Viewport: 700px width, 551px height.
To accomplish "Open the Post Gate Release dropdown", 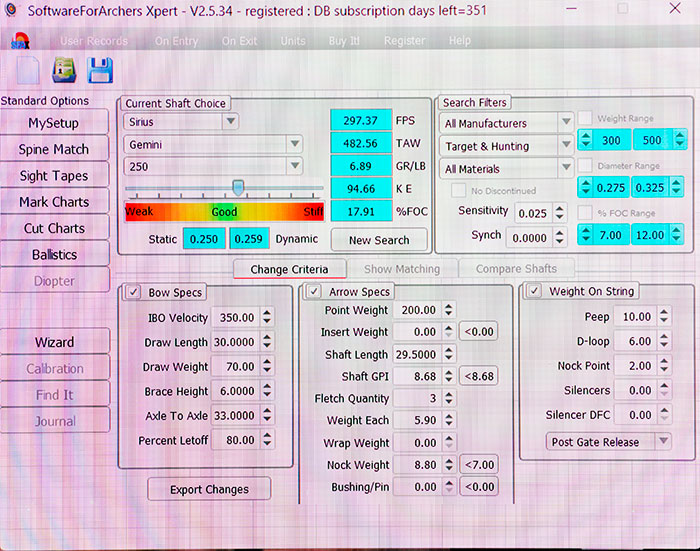I will point(608,441).
